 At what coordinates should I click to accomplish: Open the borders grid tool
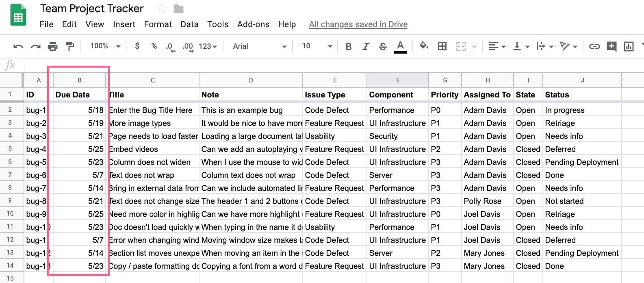point(442,46)
